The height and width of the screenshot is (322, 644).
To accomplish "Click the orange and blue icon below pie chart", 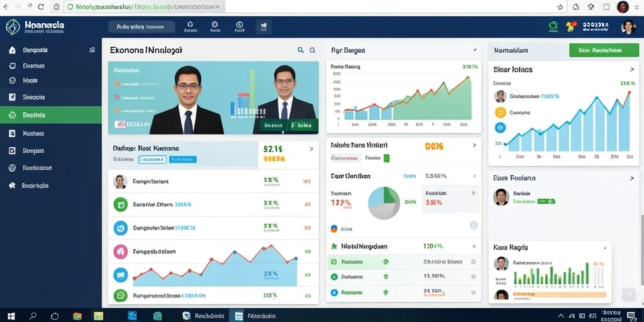I will click(x=334, y=229).
